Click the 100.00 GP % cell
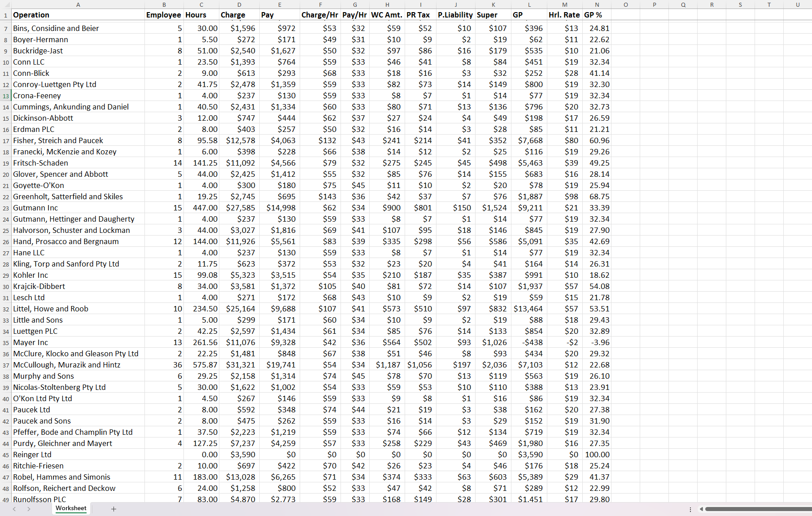 (597, 455)
